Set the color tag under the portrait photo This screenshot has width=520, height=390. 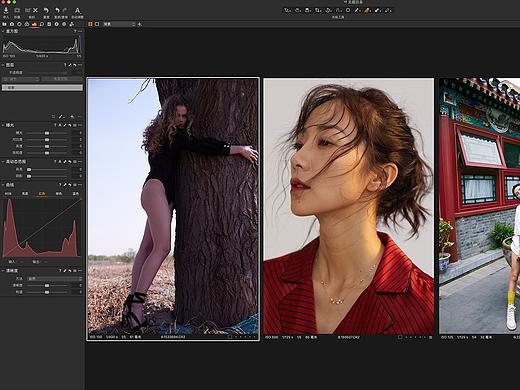[x=431, y=337]
